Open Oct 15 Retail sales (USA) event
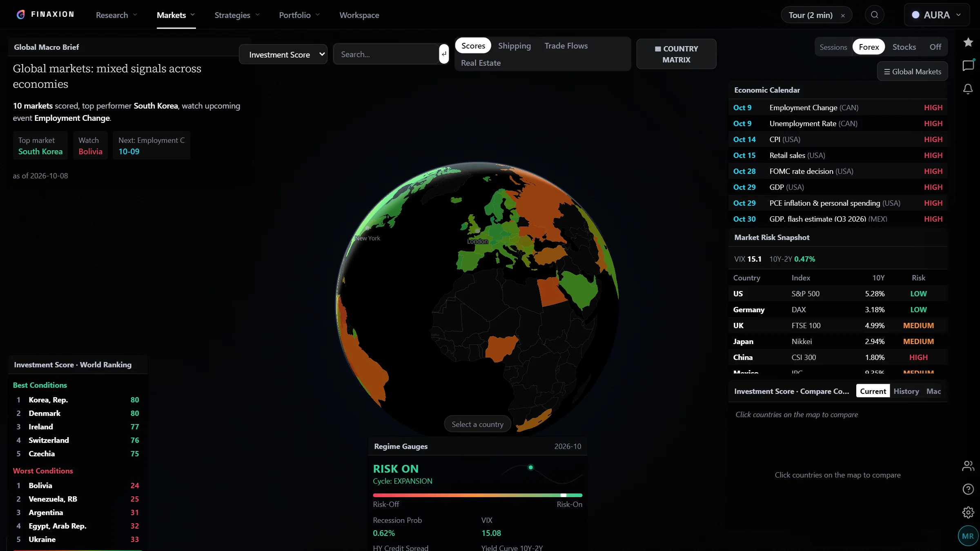 click(838, 155)
